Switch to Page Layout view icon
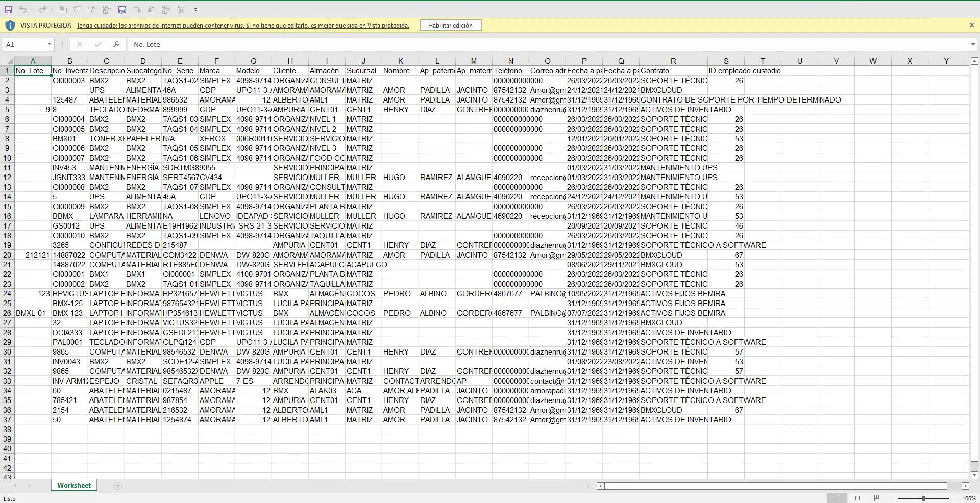The image size is (980, 503). tap(857, 498)
